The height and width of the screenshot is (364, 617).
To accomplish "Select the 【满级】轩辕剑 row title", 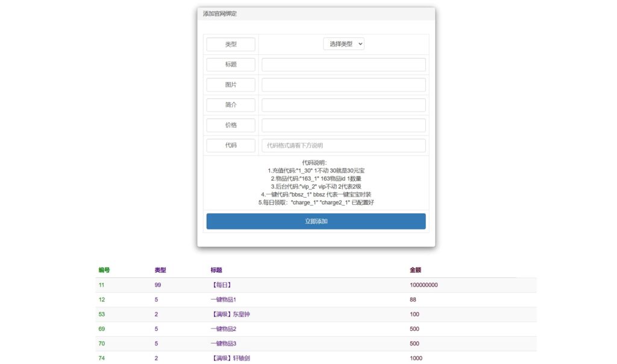I will (230, 358).
